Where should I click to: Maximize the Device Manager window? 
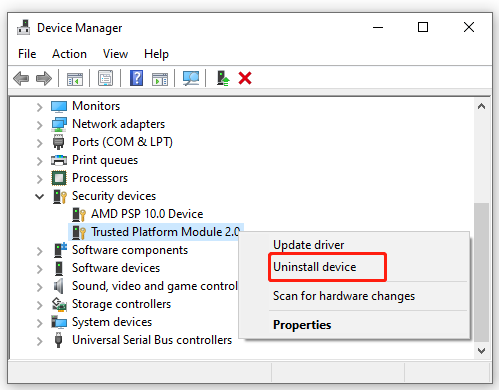coord(423,27)
